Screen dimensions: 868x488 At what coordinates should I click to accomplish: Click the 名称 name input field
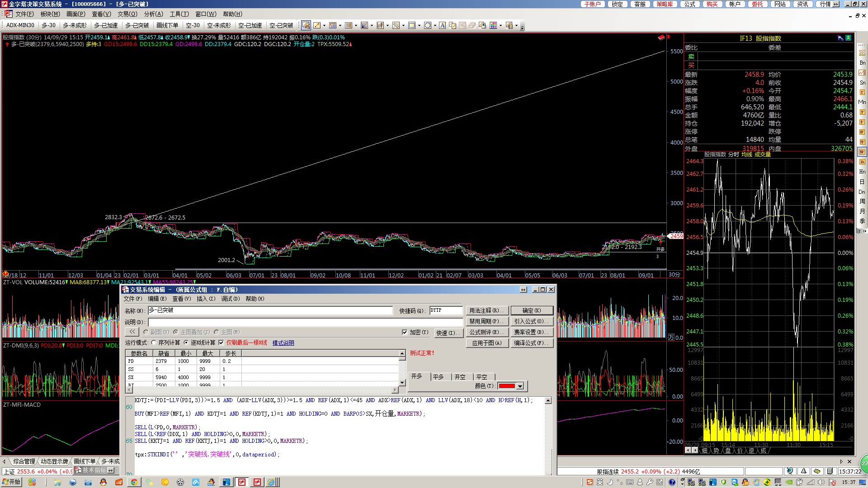click(x=270, y=310)
